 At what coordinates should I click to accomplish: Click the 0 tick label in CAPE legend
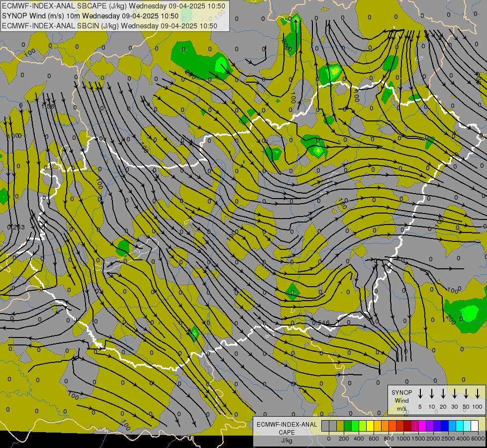(329, 439)
